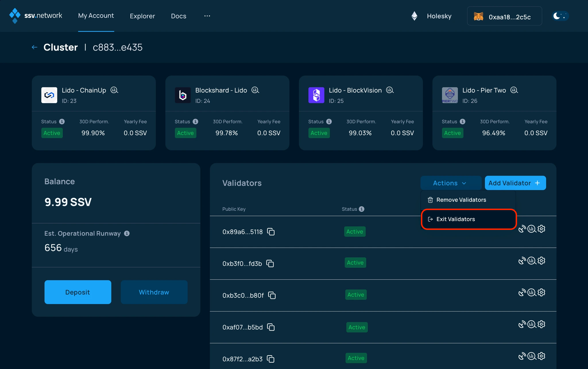Click the ssv.network logo

pyautogui.click(x=36, y=16)
